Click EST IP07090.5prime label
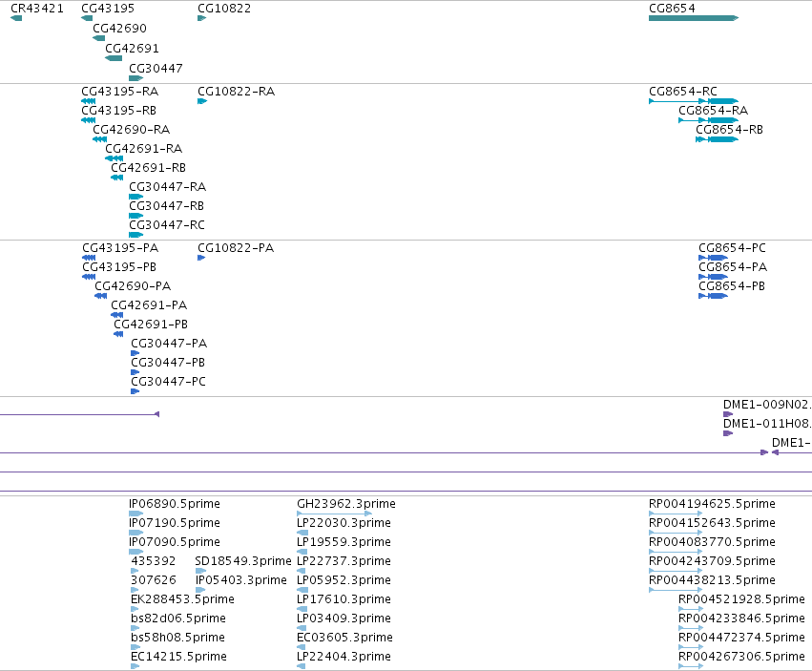The height and width of the screenshot is (671, 812). [x=175, y=542]
